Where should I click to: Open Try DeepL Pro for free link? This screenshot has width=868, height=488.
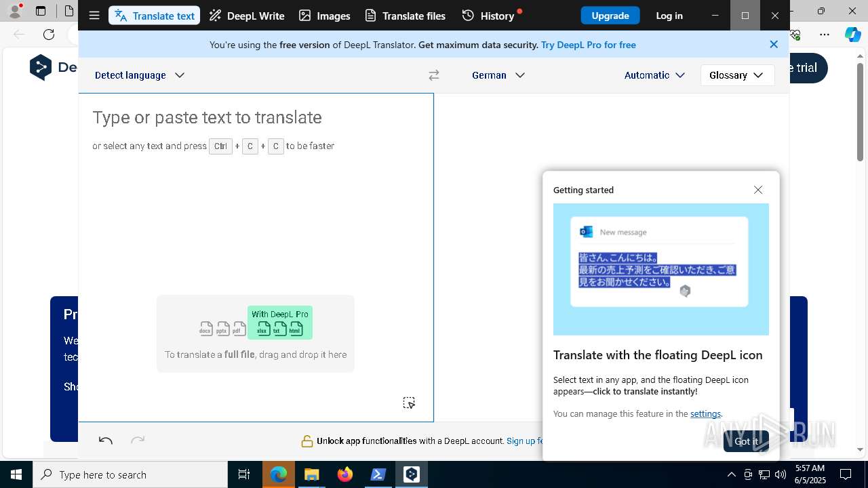(589, 45)
